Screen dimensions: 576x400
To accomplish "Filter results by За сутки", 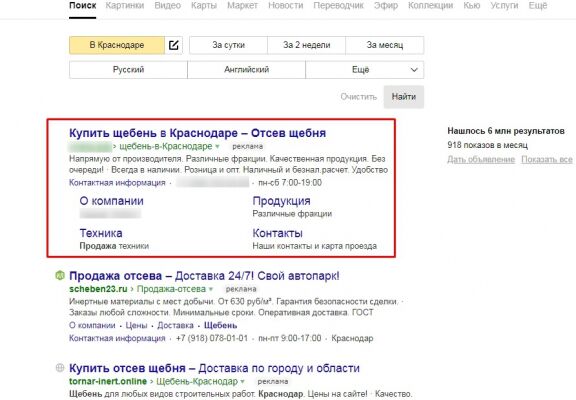I will pos(228,45).
